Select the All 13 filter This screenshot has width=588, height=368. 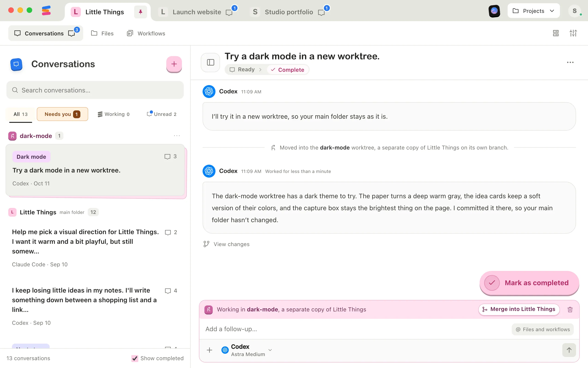21,114
